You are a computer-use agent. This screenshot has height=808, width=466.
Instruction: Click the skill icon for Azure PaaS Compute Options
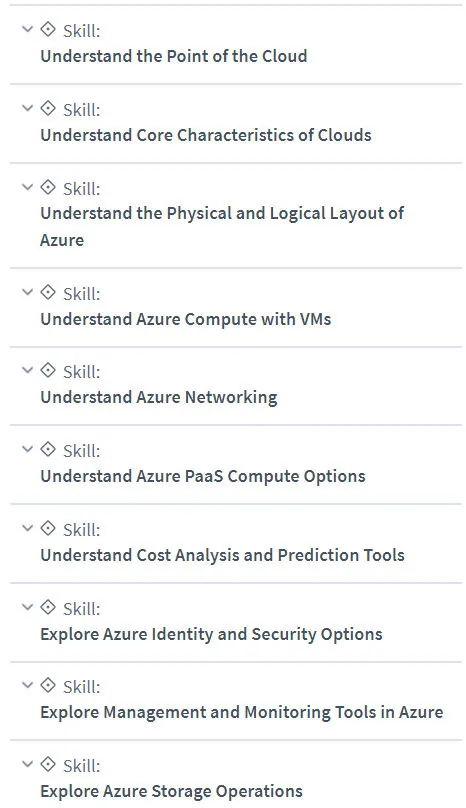[48, 449]
